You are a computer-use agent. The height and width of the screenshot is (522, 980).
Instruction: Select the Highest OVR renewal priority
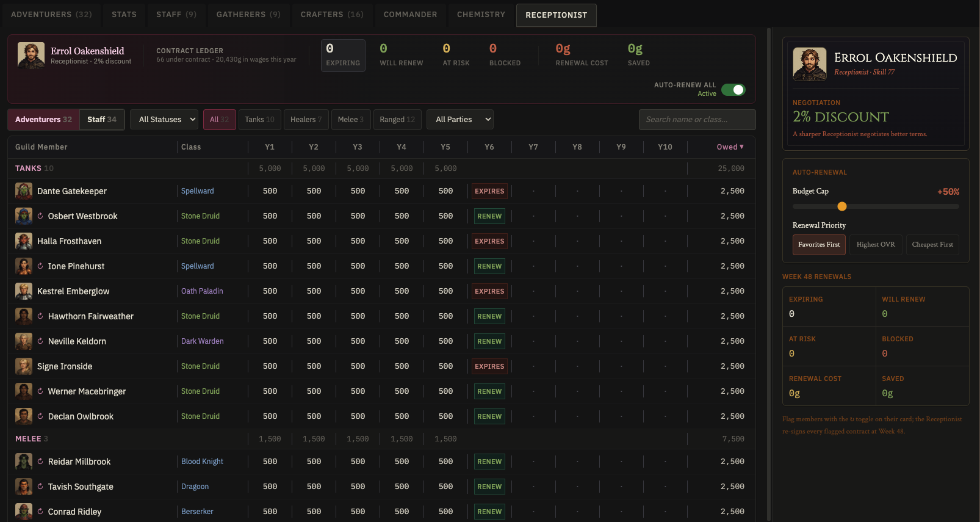coord(876,245)
